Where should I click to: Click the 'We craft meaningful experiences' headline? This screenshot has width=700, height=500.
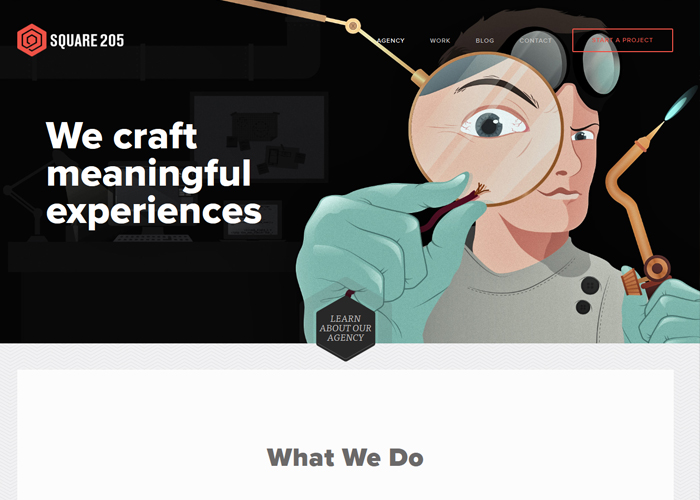pos(153,173)
